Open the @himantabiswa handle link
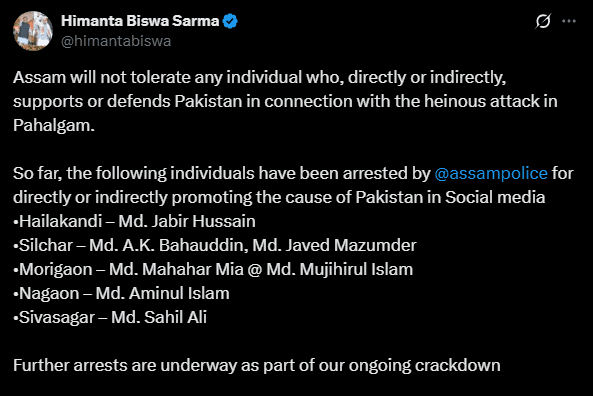593x396 pixels. pos(116,41)
